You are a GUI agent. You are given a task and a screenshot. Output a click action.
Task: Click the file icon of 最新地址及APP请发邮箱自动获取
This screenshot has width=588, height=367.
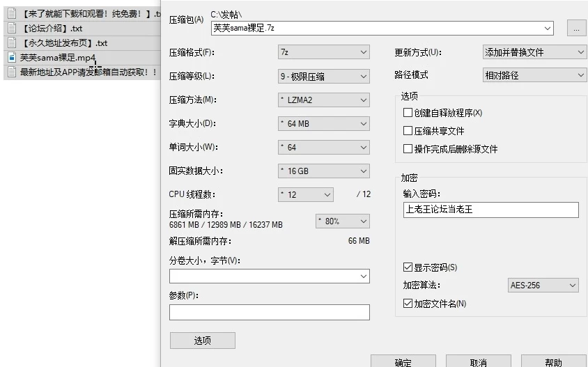click(x=12, y=72)
